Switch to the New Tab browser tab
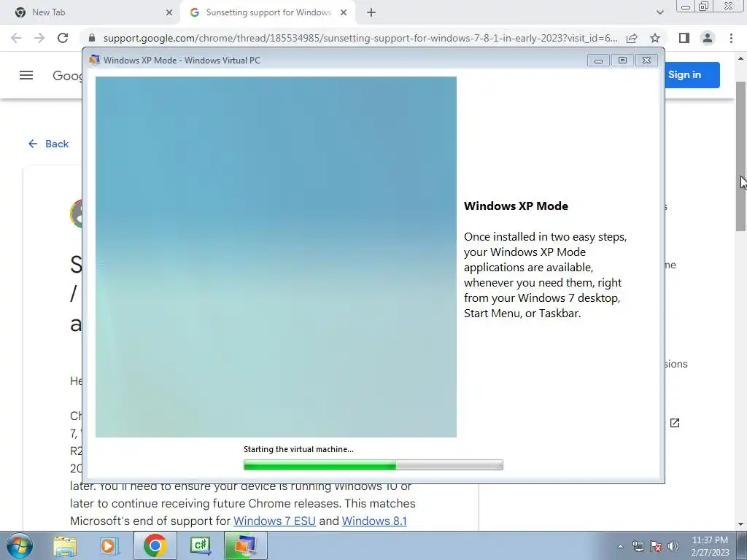Image resolution: width=747 pixels, height=560 pixels. 90,12
